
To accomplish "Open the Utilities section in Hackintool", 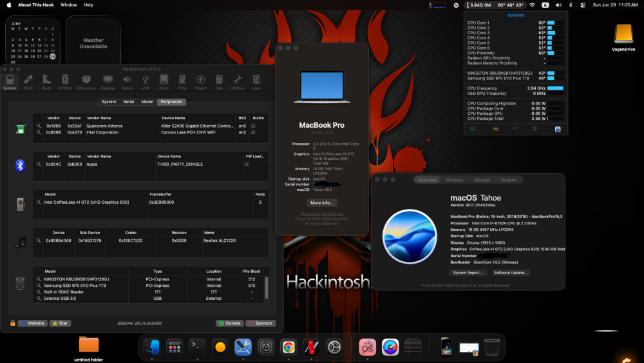I will [x=238, y=82].
